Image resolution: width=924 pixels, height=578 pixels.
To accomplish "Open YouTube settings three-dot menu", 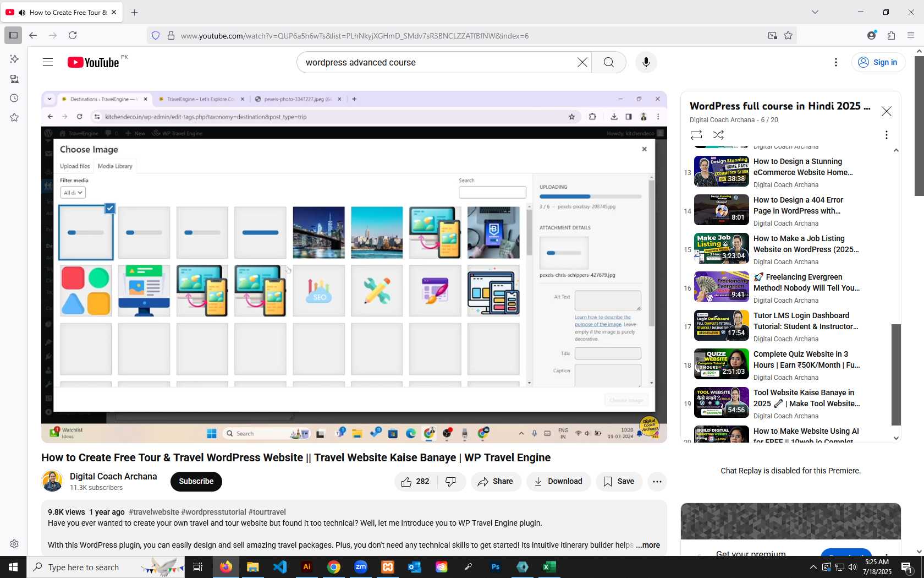I will 836,62.
